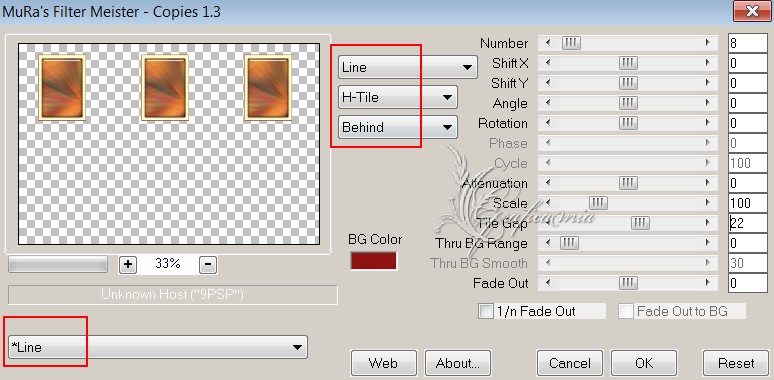Toggle the Fade Out to BG checkbox

(626, 311)
